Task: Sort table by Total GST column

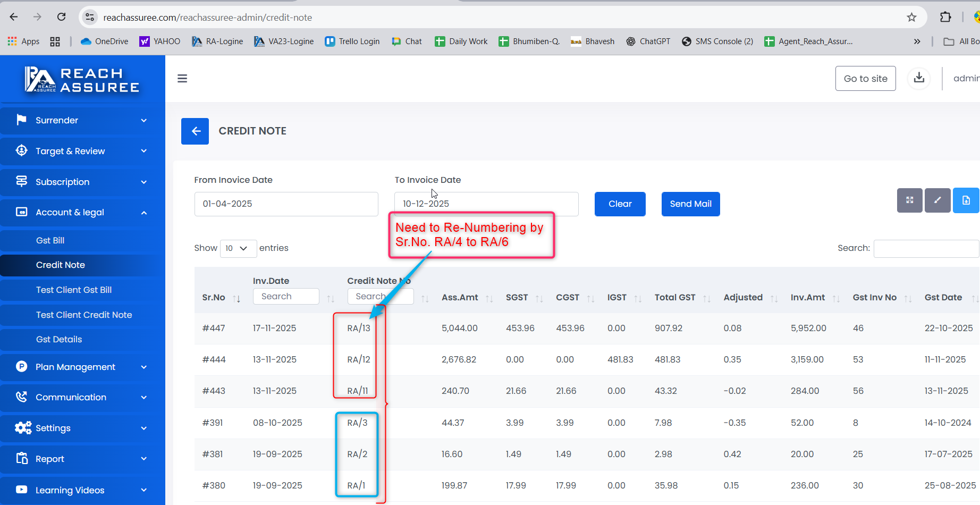Action: click(x=706, y=298)
